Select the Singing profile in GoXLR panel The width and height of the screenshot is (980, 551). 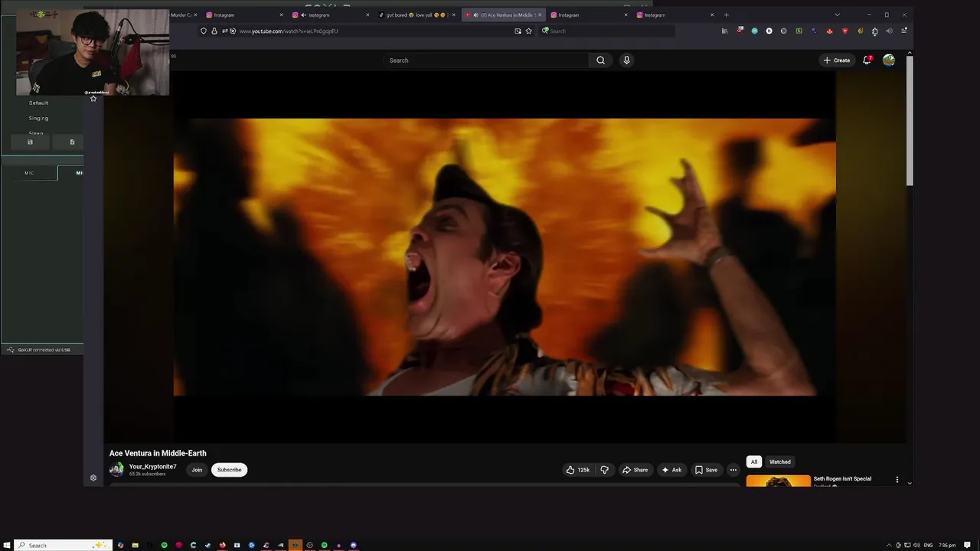pyautogui.click(x=38, y=118)
